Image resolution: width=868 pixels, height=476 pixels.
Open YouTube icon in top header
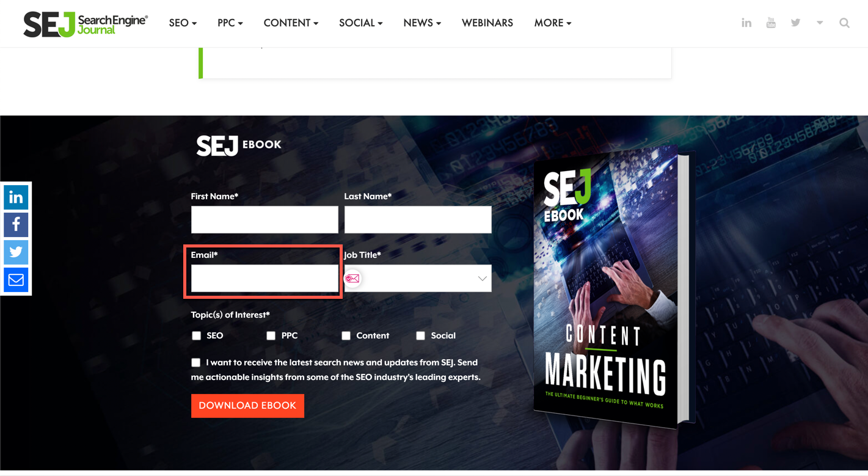point(771,23)
